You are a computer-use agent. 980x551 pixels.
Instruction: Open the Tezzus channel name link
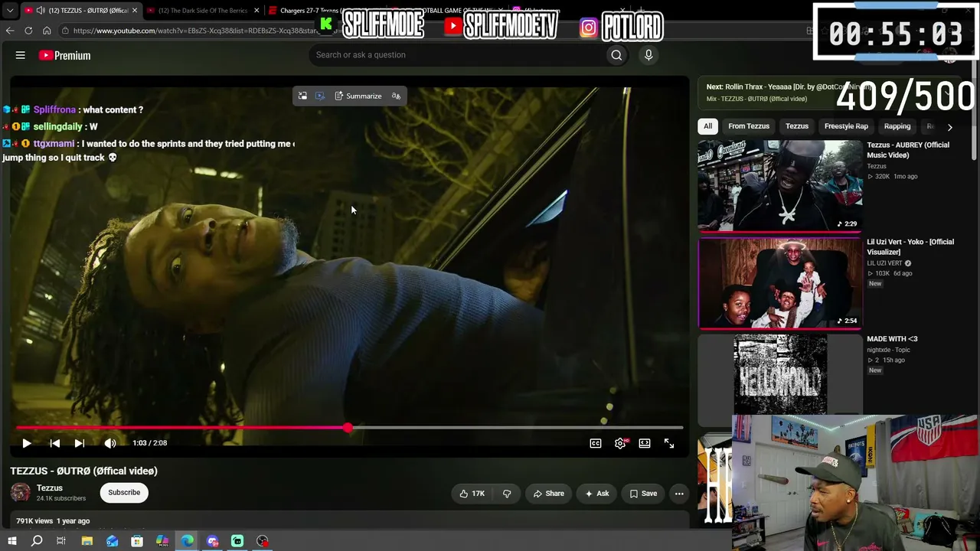click(x=50, y=488)
